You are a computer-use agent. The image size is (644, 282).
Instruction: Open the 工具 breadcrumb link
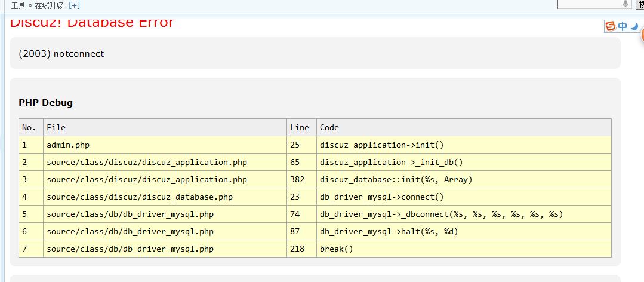pos(18,5)
